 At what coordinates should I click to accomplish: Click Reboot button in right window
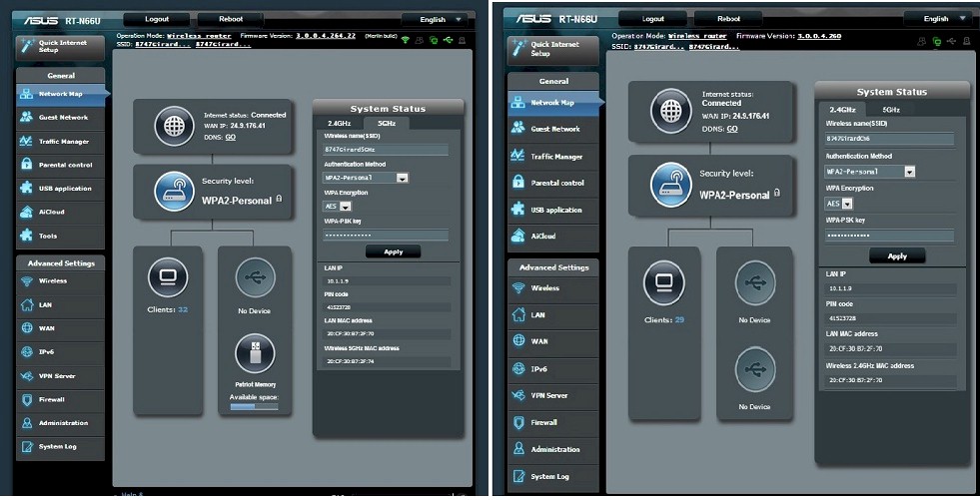click(x=728, y=19)
